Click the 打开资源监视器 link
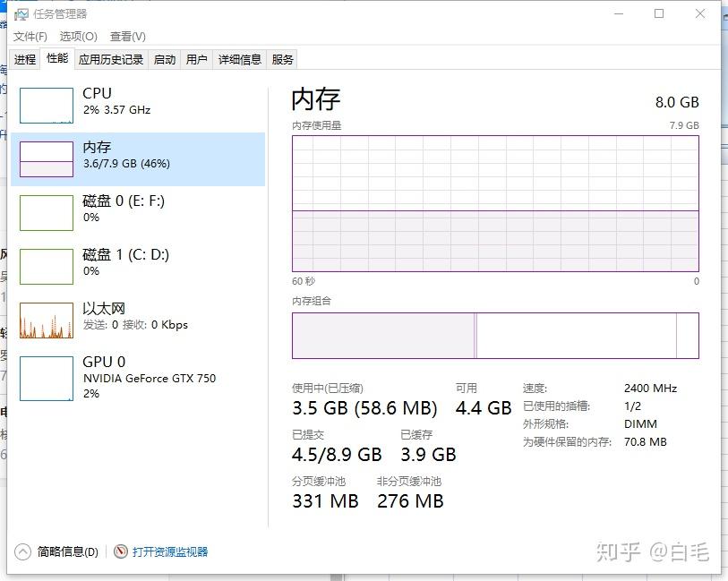728x581 pixels. [170, 552]
